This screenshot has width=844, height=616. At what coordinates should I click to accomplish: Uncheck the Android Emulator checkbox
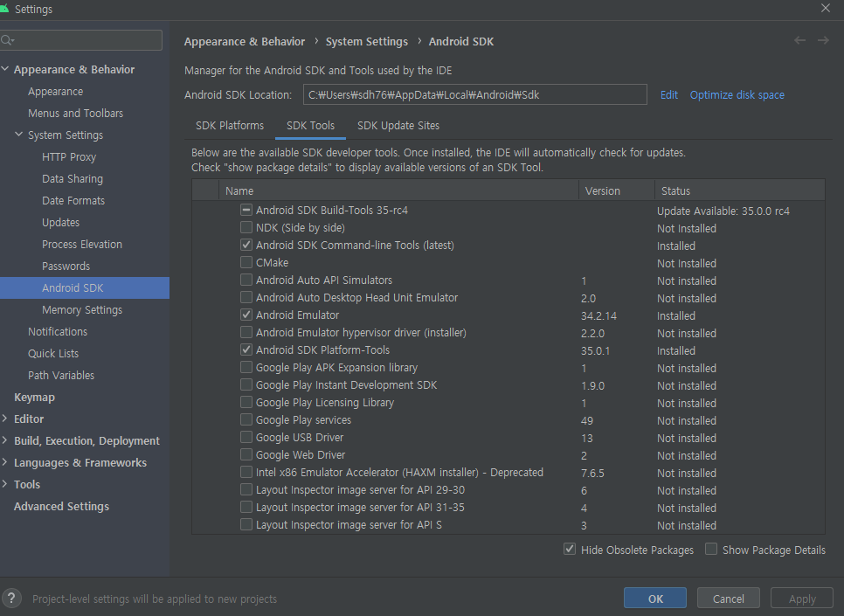point(246,315)
